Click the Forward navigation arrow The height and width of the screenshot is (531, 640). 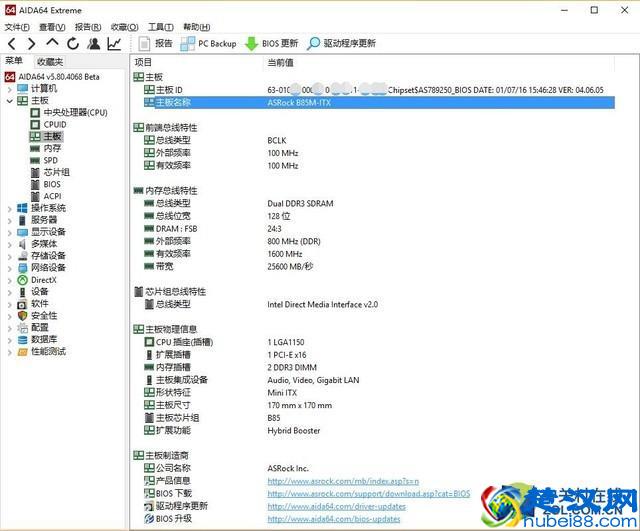32,44
